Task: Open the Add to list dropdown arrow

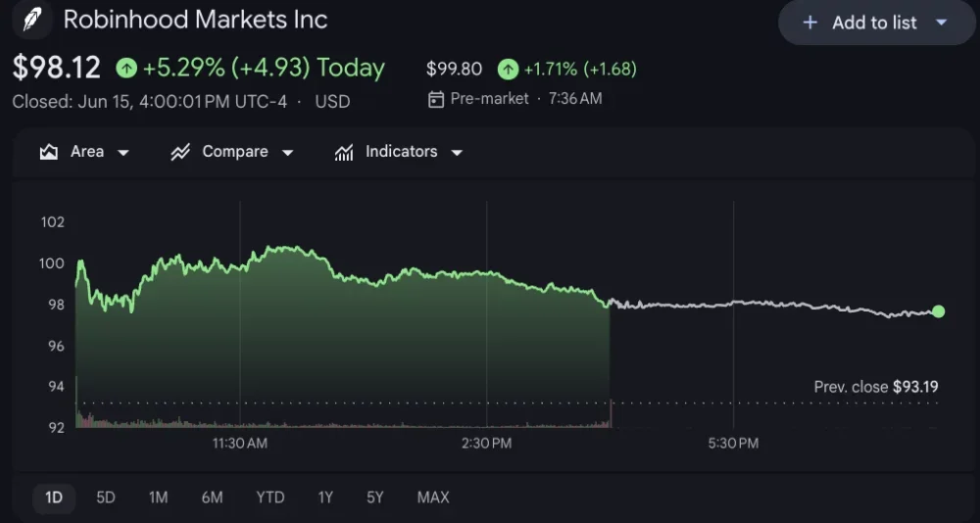Action: coord(941,24)
